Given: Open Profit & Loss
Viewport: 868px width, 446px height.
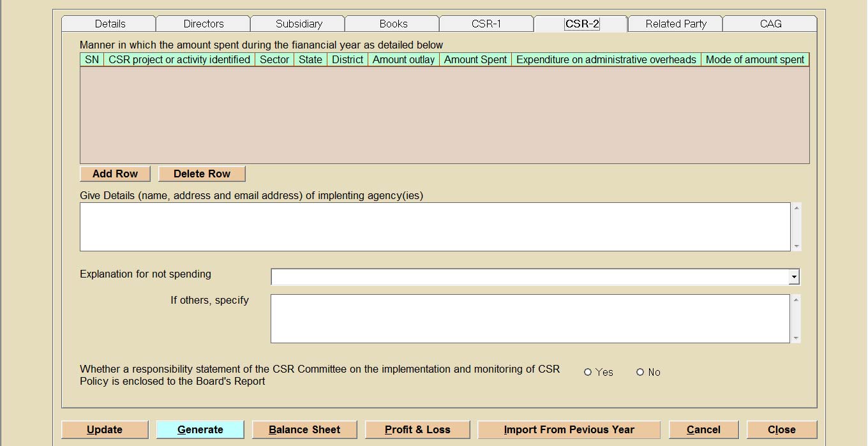Looking at the screenshot, I should (x=417, y=429).
